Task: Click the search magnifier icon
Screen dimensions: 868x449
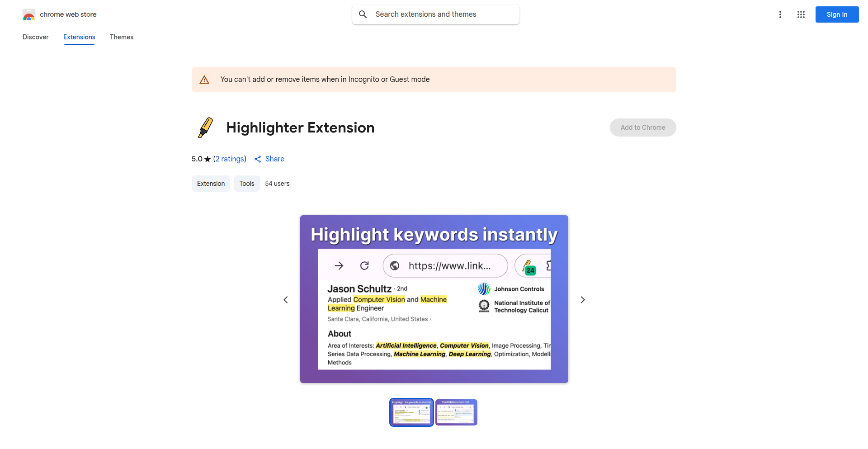Action: tap(363, 14)
